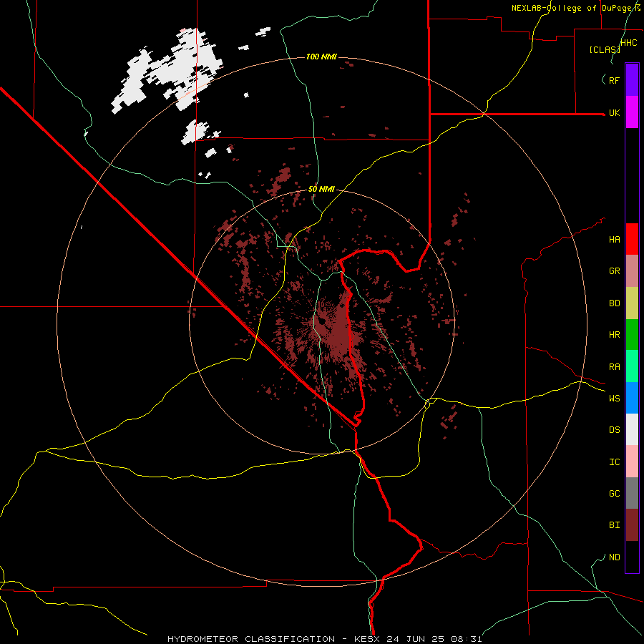This screenshot has width=644, height=644.
Task: Click the NEXLAB-College of DuPage credit text
Action: click(575, 8)
